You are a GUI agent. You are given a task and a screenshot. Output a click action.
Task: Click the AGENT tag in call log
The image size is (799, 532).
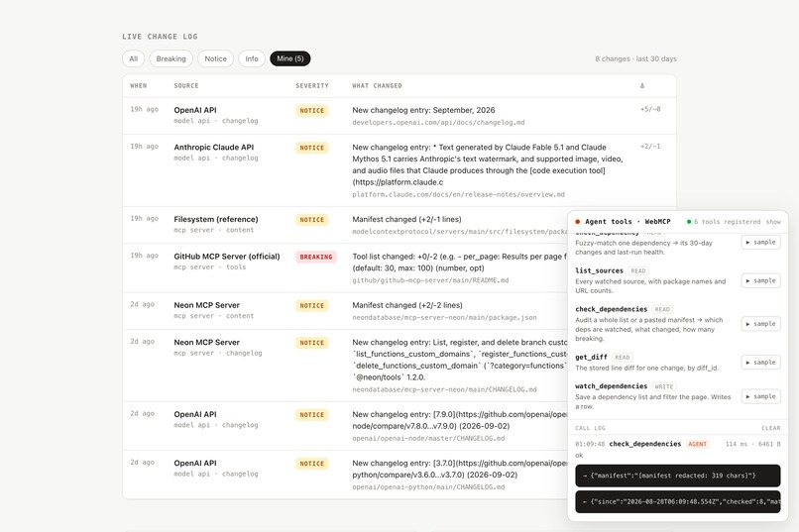point(698,444)
